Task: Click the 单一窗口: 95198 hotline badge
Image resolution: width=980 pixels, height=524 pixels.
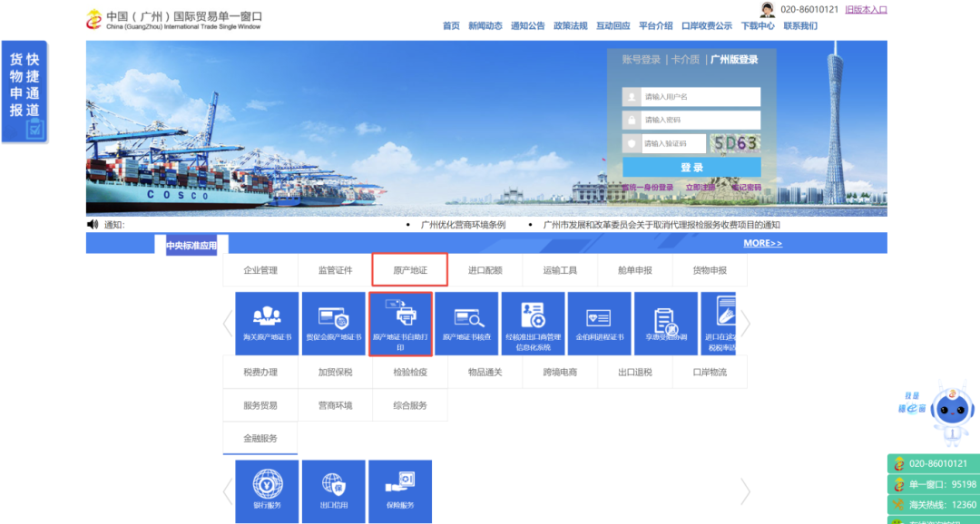Action: click(933, 484)
